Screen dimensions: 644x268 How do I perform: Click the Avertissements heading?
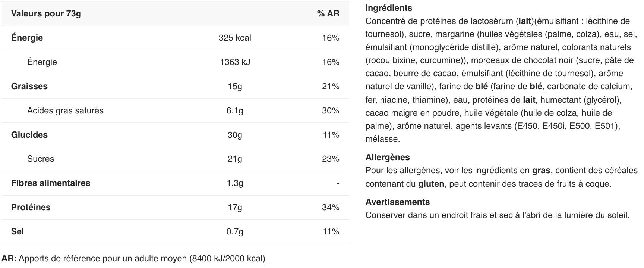(398, 202)
